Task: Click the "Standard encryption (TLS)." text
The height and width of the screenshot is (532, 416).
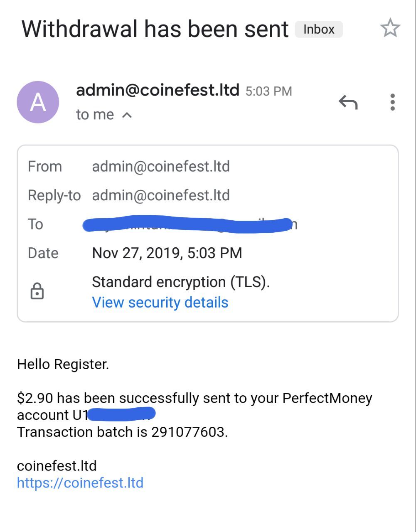Action: tap(181, 282)
